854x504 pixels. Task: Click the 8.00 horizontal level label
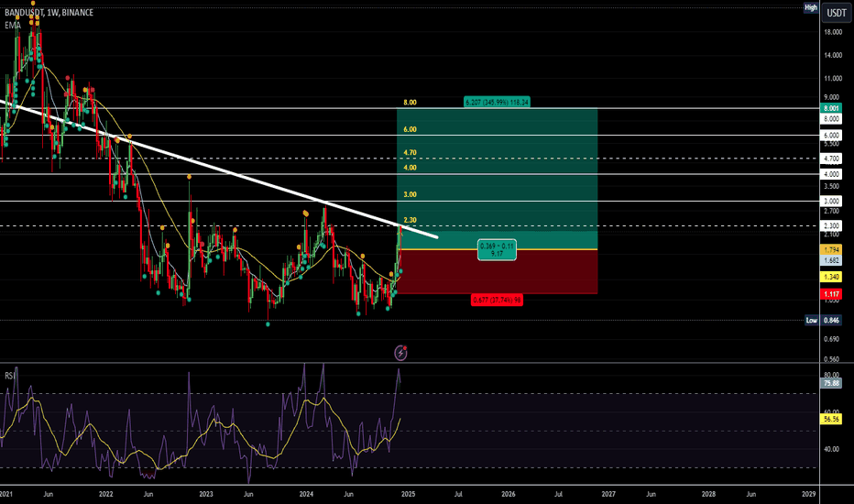coord(410,103)
